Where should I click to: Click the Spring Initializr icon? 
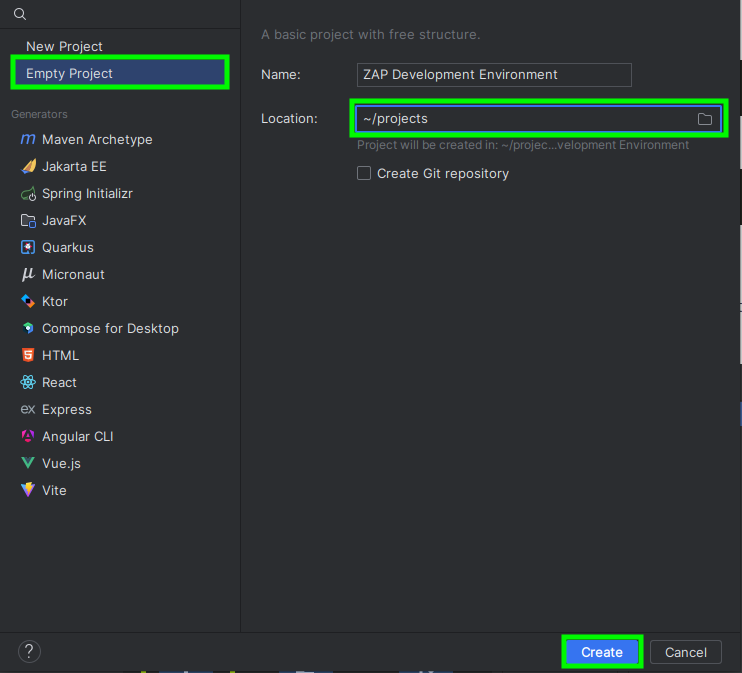click(28, 193)
